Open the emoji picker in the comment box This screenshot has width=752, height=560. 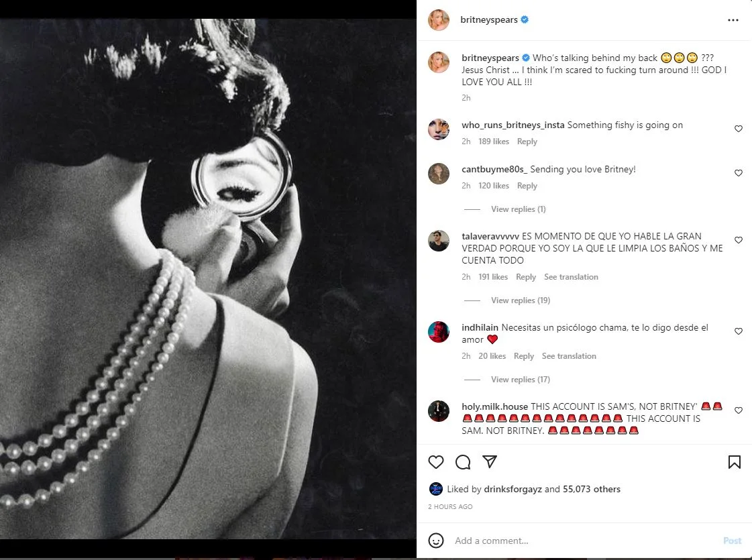[x=436, y=541]
